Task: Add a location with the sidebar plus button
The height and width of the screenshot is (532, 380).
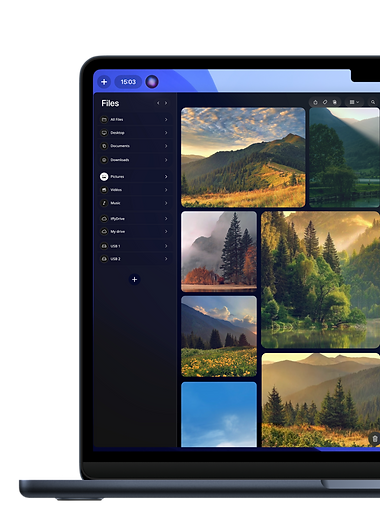Action: pos(135,280)
